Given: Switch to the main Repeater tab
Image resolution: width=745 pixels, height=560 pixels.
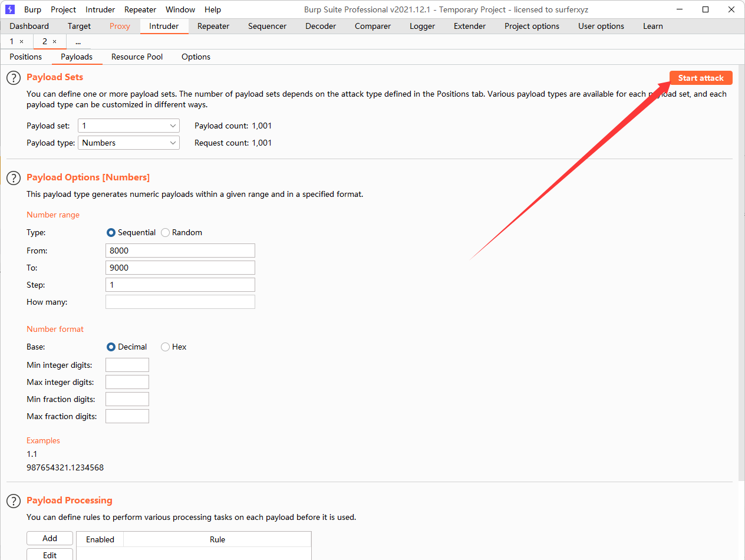Looking at the screenshot, I should [213, 26].
